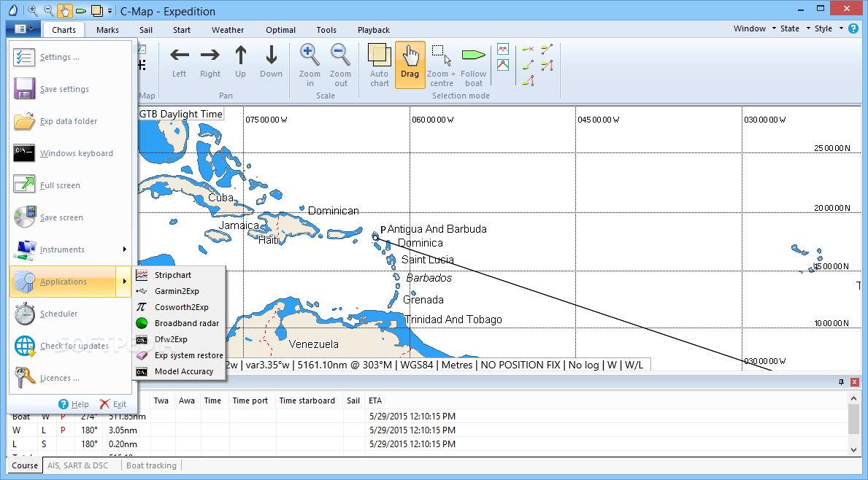Open Scheduler from application menu
The image size is (868, 480).
tap(70, 314)
